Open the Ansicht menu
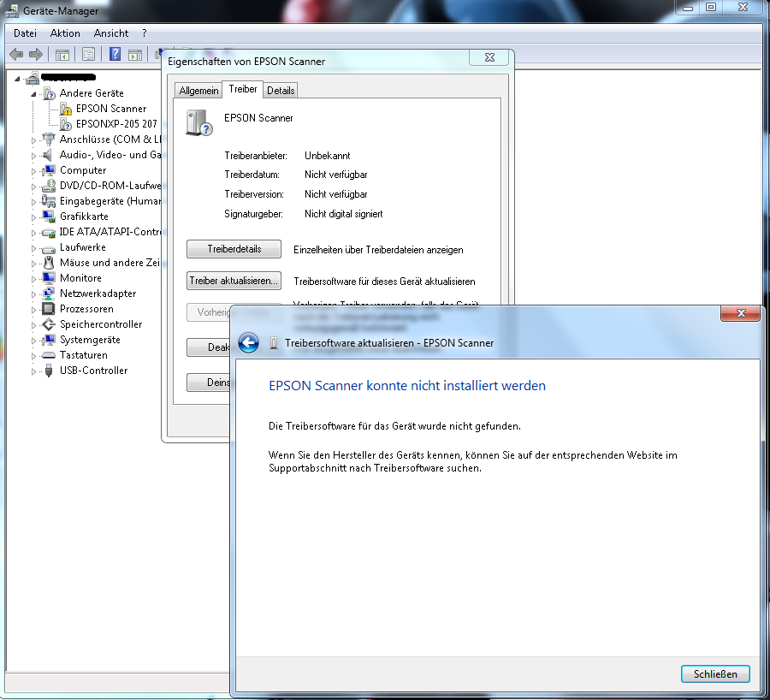Screen dimensions: 770x700 (111, 33)
